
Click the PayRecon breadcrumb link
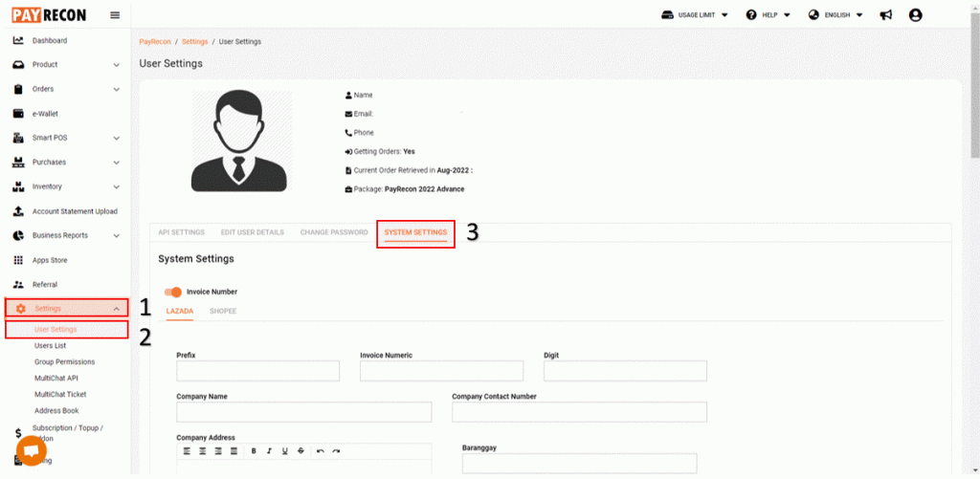pyautogui.click(x=155, y=42)
